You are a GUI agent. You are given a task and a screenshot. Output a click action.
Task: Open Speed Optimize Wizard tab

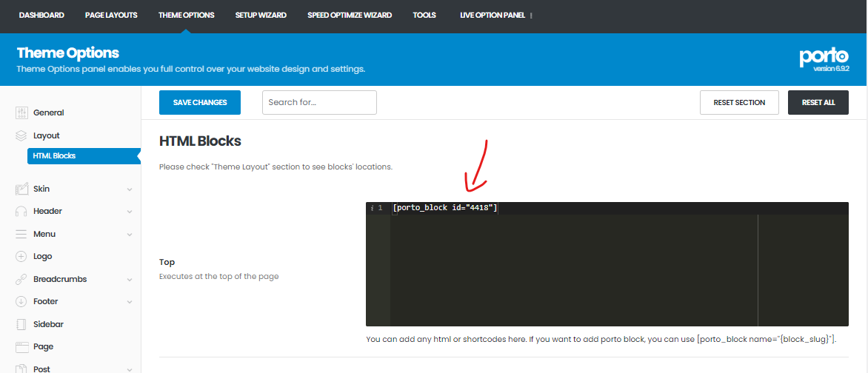coord(350,15)
